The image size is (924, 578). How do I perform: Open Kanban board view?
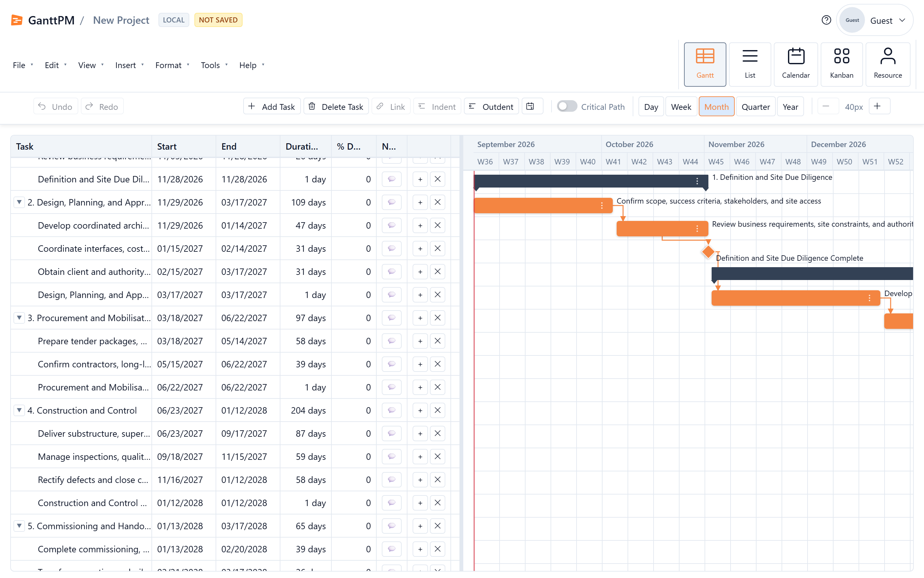click(842, 64)
